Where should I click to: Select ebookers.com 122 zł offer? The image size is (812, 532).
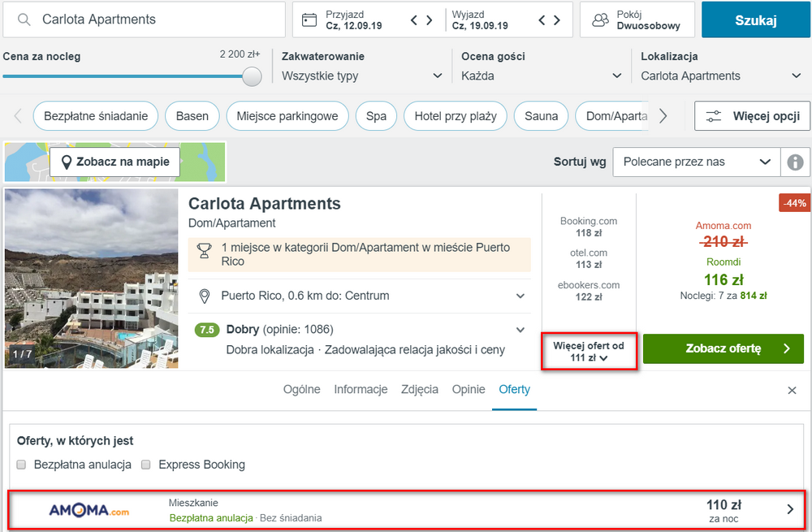point(589,291)
